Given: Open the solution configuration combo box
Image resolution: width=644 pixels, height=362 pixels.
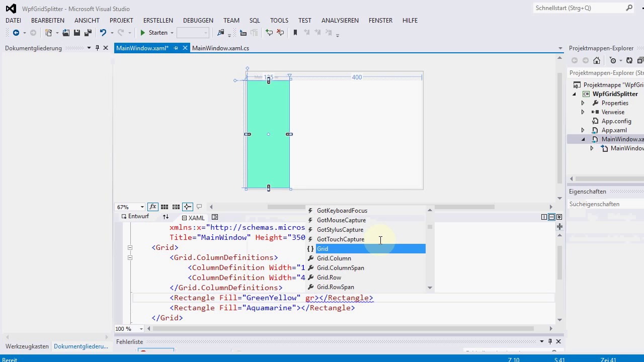Looking at the screenshot, I should click(x=193, y=33).
